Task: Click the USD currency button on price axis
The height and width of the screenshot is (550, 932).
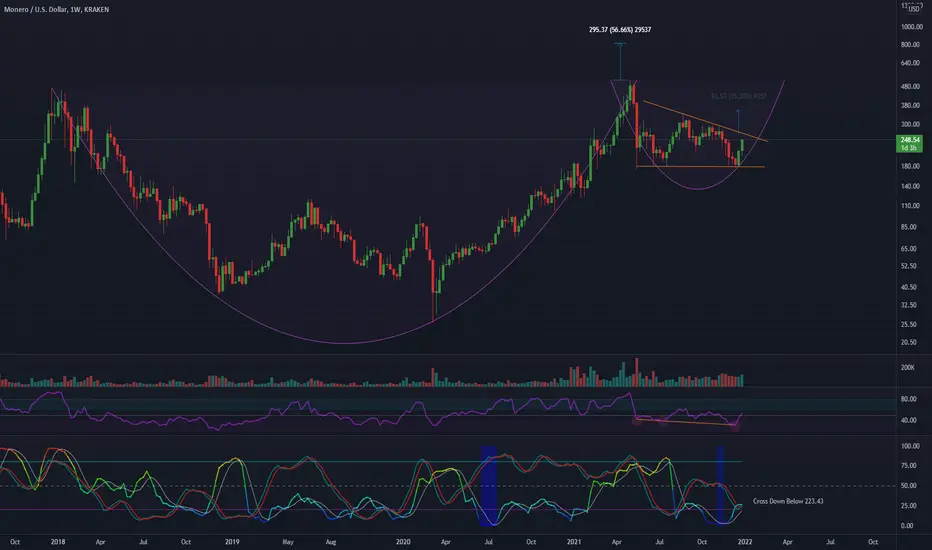Action: pos(913,9)
